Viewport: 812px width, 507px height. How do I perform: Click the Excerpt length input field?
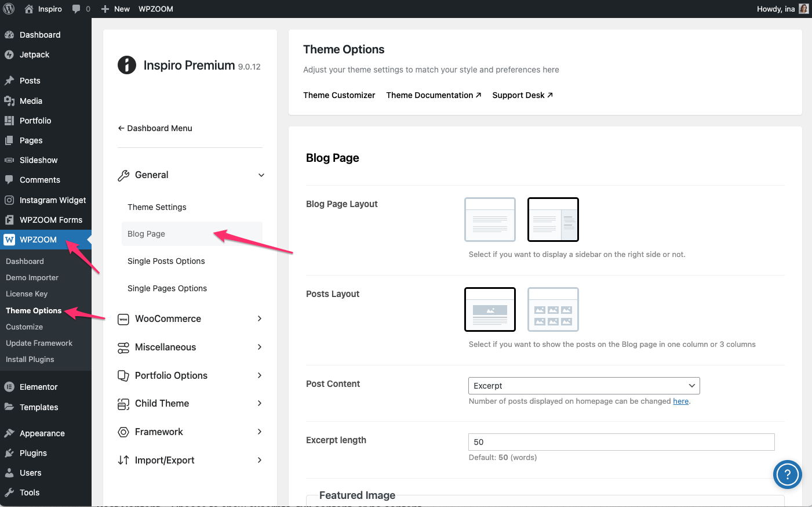tap(621, 442)
